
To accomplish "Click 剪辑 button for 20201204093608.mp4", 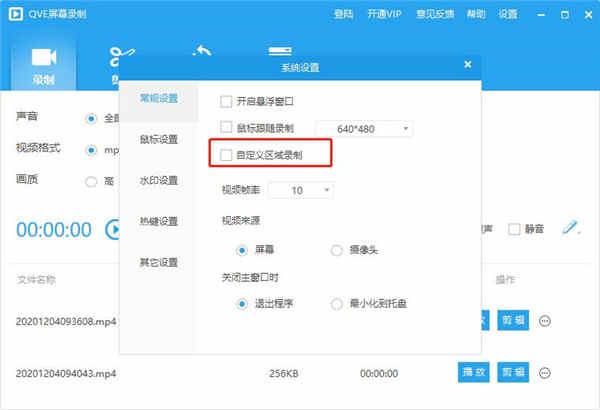I will coord(513,320).
